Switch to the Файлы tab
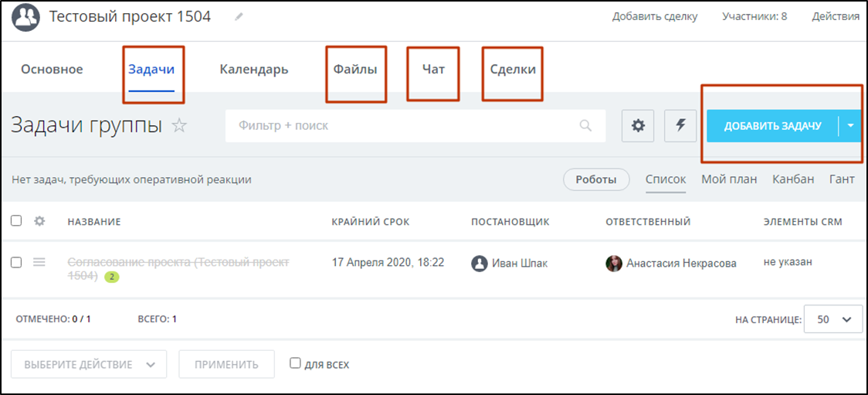Viewport: 868px width, 395px height. coord(355,70)
